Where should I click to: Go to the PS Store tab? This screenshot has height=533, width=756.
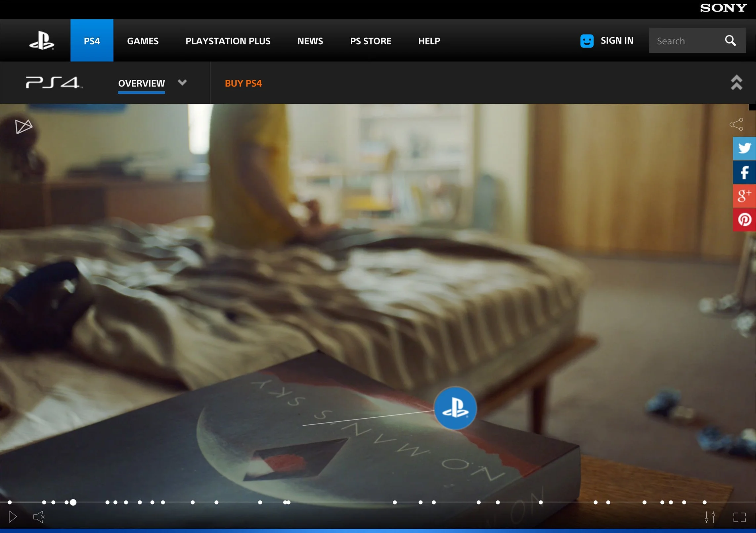370,41
